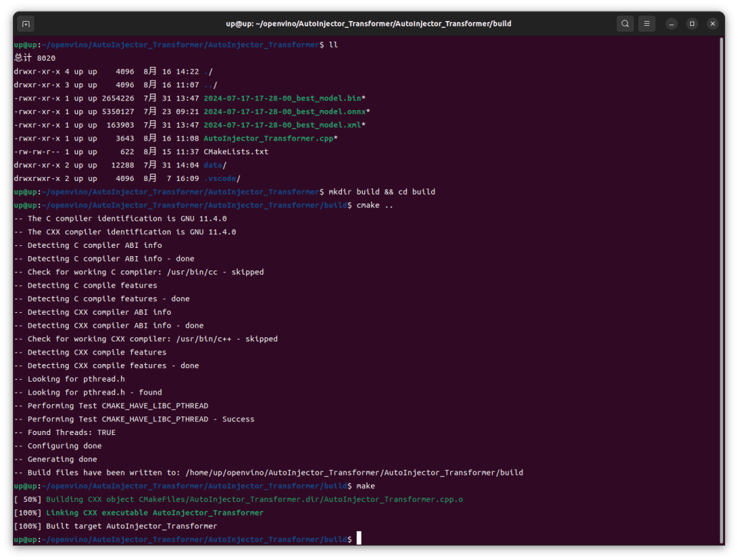Click the 'cmake ..' command text
This screenshot has height=560, width=738.
click(374, 205)
